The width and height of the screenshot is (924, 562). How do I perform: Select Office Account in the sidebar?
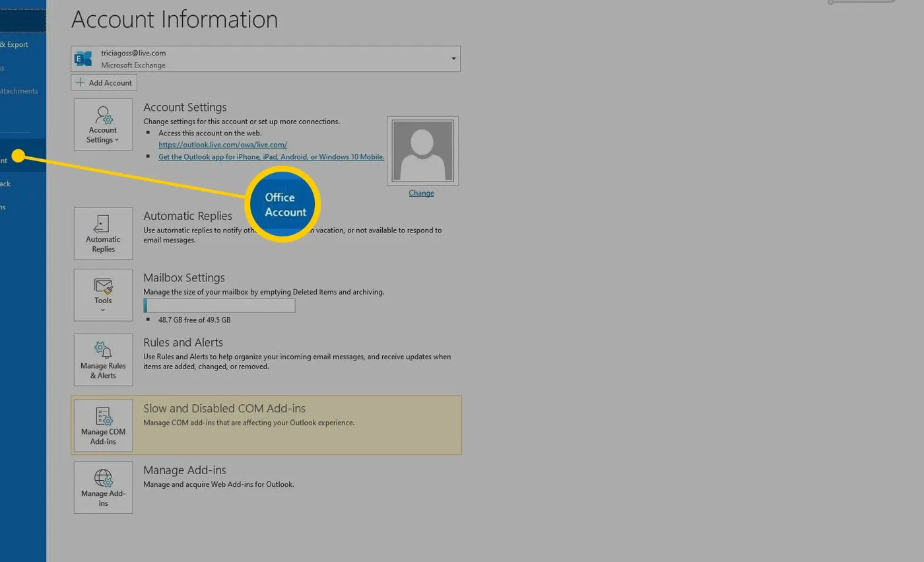pos(7,160)
